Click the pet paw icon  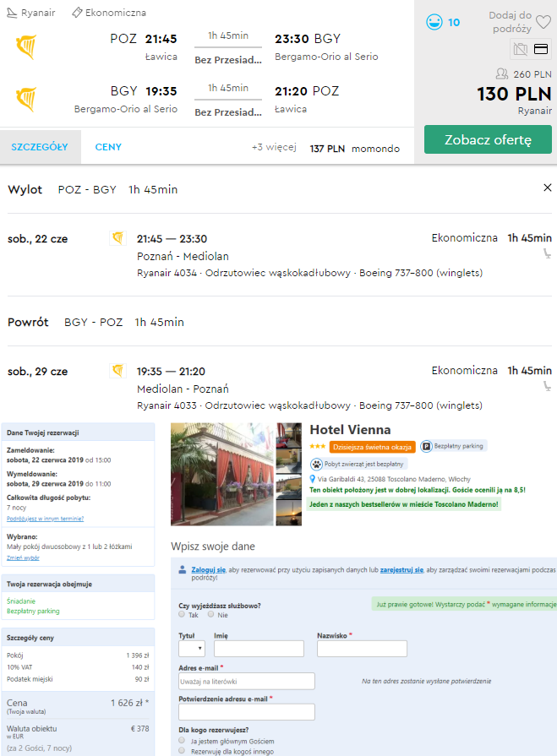coord(316,465)
